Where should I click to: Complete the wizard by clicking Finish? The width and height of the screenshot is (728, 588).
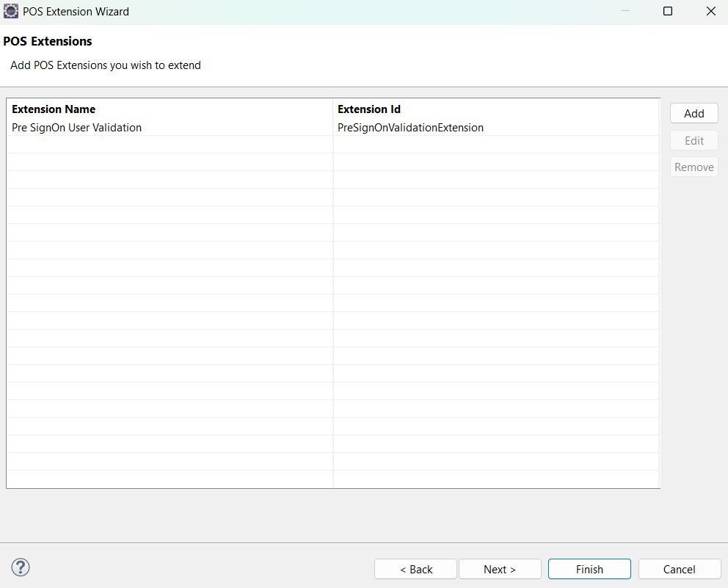click(x=589, y=569)
